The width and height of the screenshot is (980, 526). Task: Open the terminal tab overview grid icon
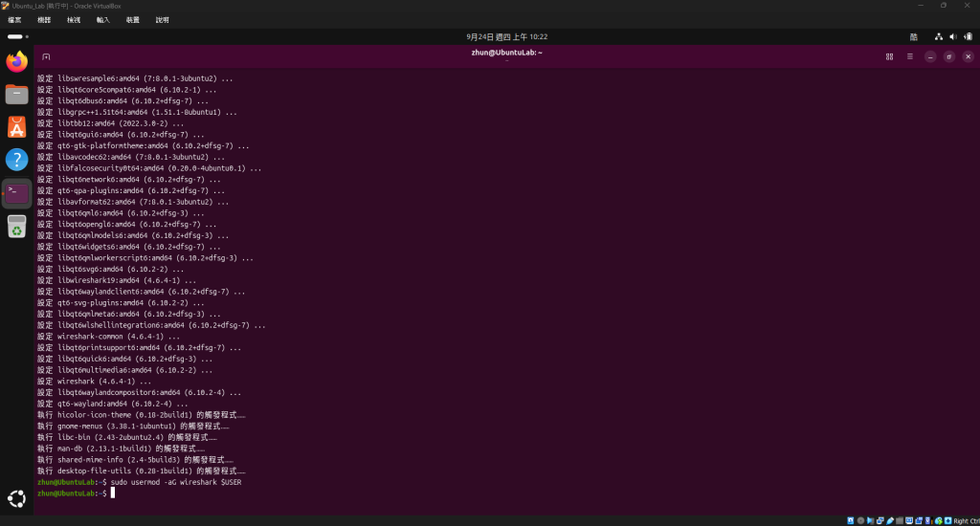point(889,56)
